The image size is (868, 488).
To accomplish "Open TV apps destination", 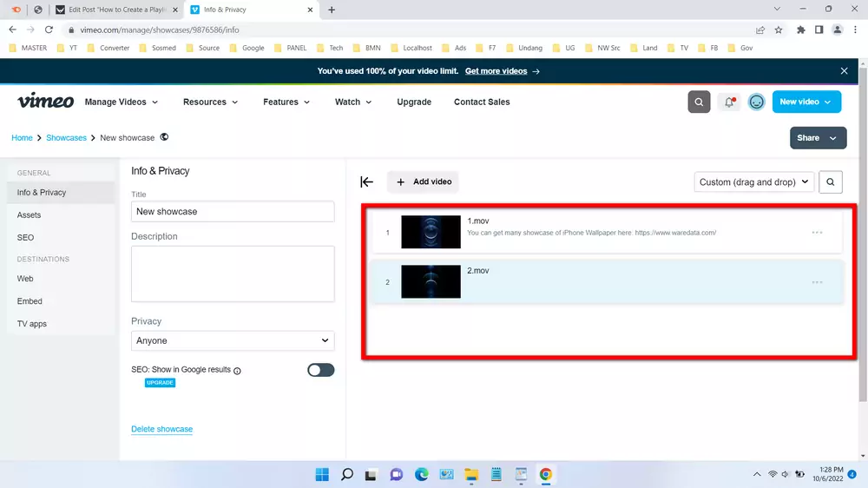I will 31,324.
